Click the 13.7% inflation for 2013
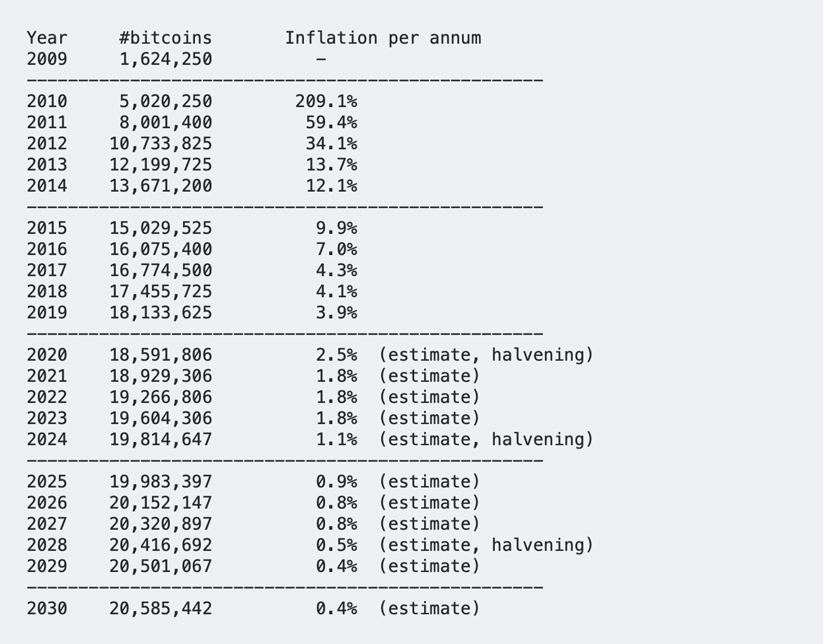The image size is (823, 644). tap(331, 165)
